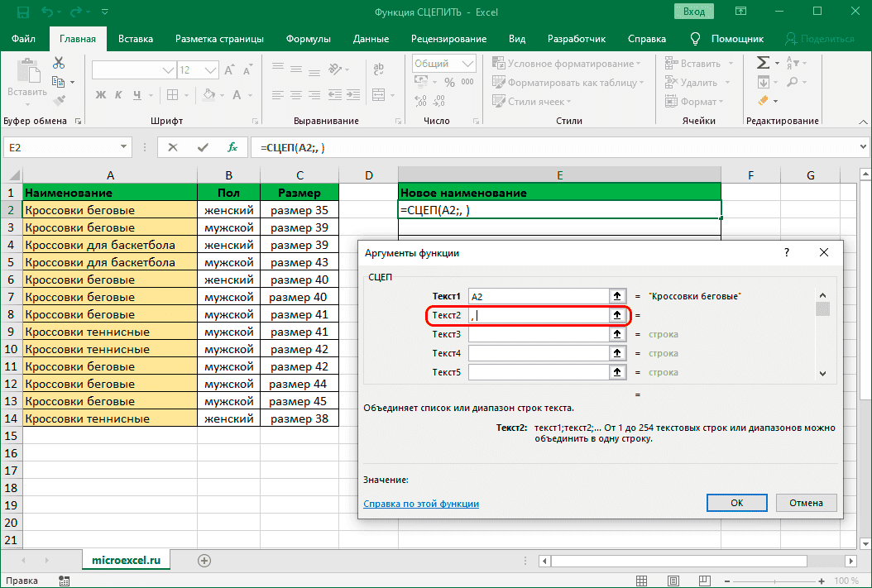Cancel formula entry with the X icon
The height and width of the screenshot is (588, 872).
tap(173, 147)
